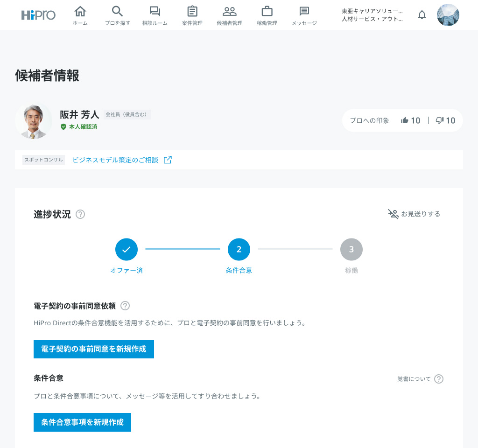
Task: Open the company account avatar menu
Action: point(448,15)
